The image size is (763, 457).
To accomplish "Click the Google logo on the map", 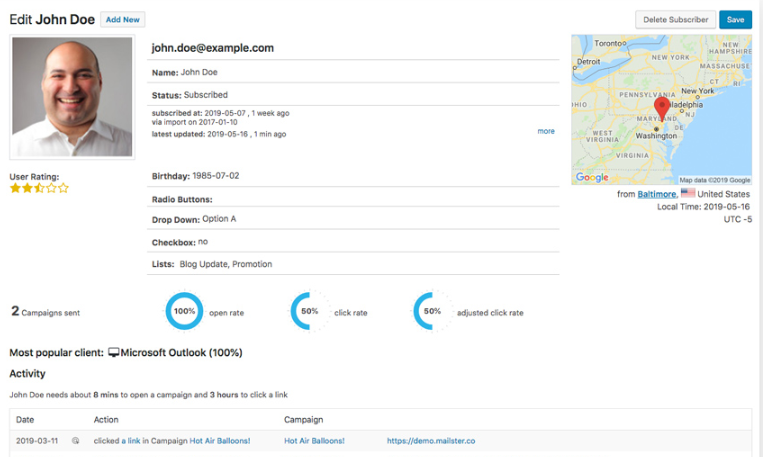I will point(592,178).
